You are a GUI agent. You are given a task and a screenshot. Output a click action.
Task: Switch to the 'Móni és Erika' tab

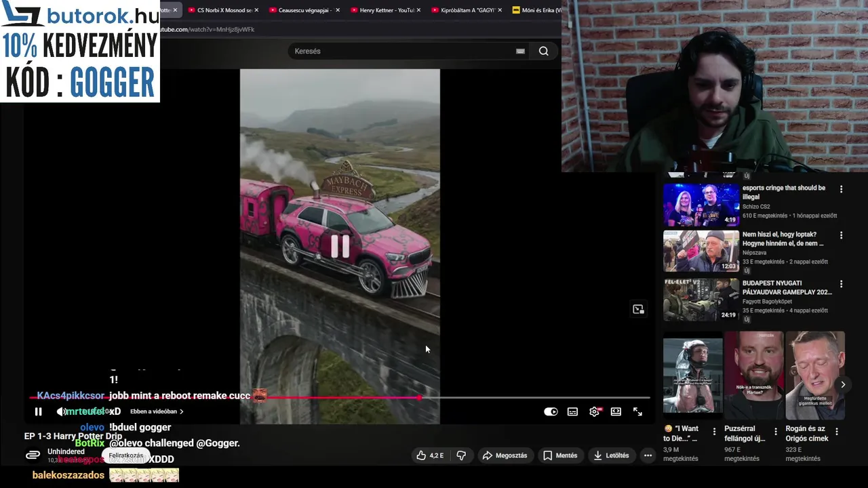[x=536, y=10]
